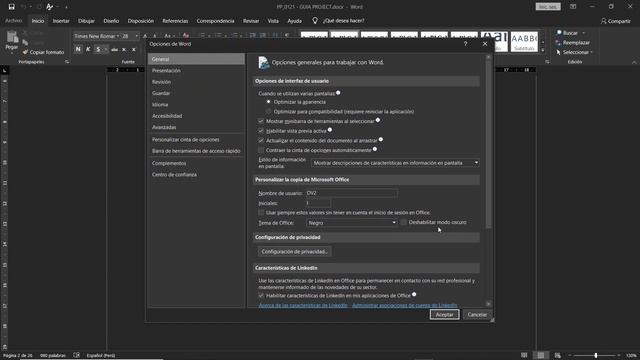Select Optimizar la apariencia radio button
Viewport: 640px width, 360px height.
click(x=268, y=102)
